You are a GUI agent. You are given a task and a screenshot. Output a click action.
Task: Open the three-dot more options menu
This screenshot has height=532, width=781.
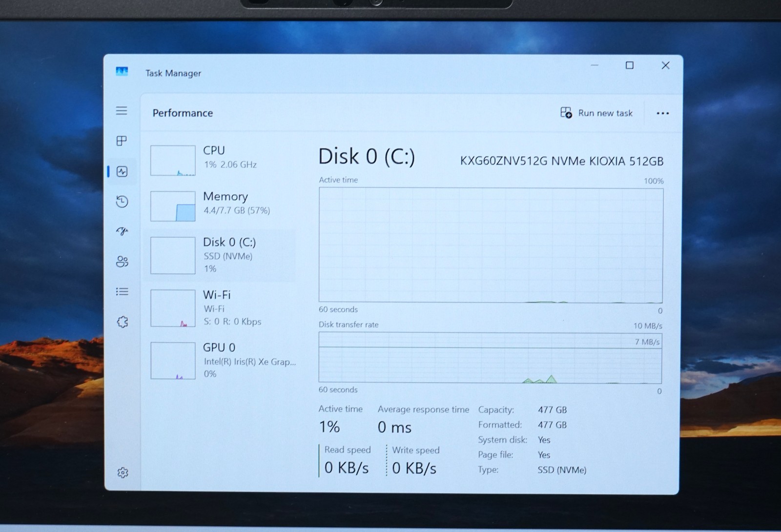(x=662, y=113)
